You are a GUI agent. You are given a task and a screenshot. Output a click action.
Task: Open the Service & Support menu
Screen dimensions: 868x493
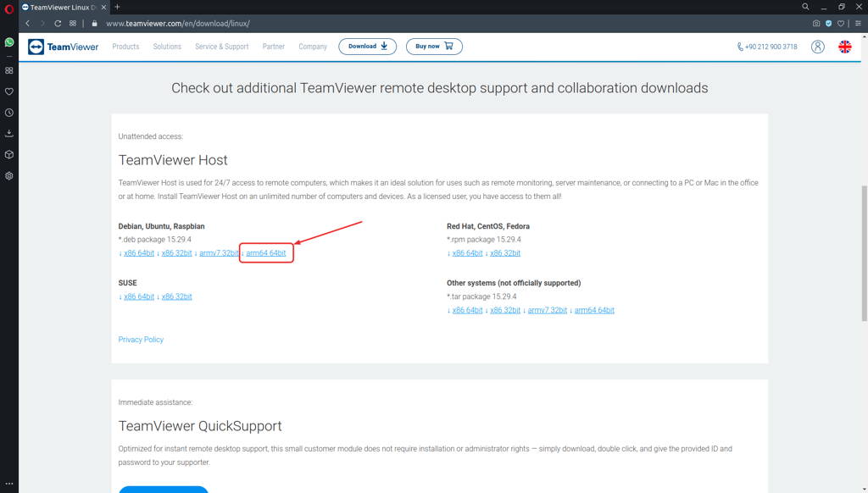point(221,47)
